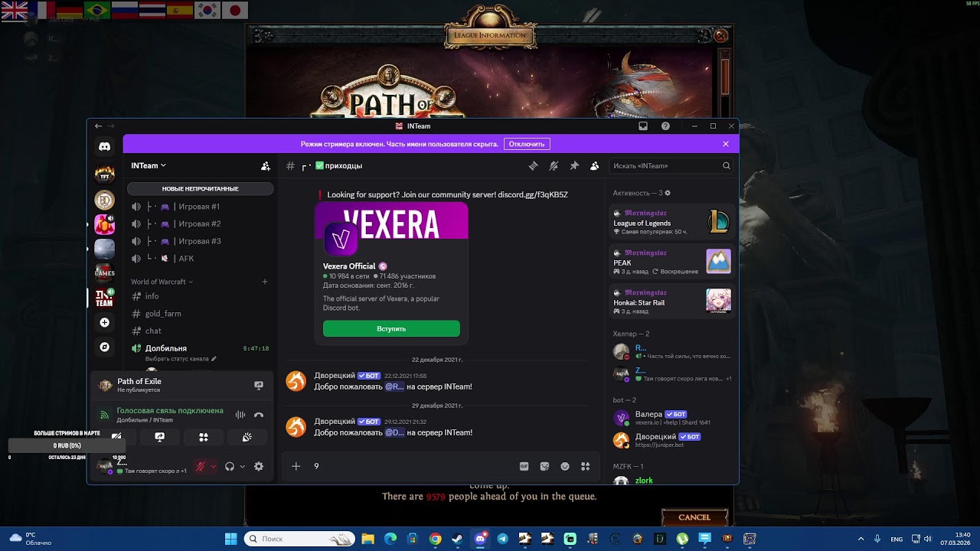Open the League of Legends activity card
The height and width of the screenshot is (551, 980).
672,223
